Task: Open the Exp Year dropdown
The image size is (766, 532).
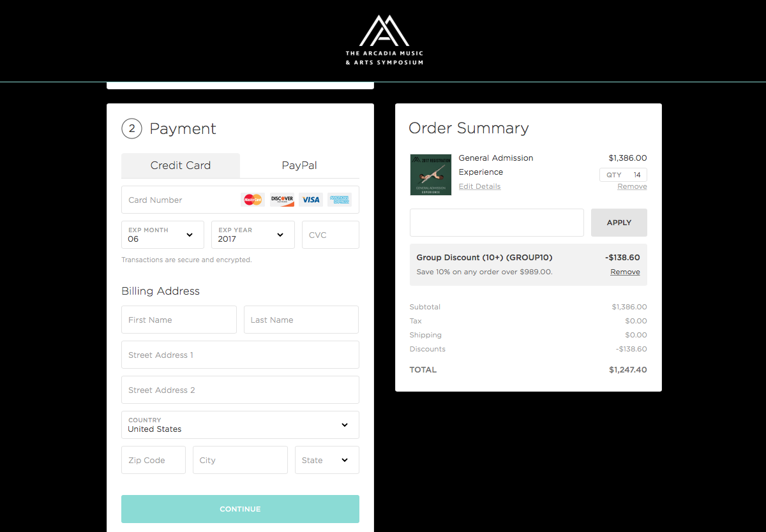Action: [253, 235]
